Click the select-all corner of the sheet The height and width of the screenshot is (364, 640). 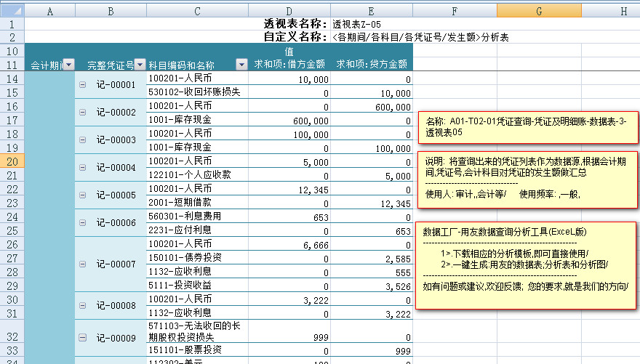[12, 11]
